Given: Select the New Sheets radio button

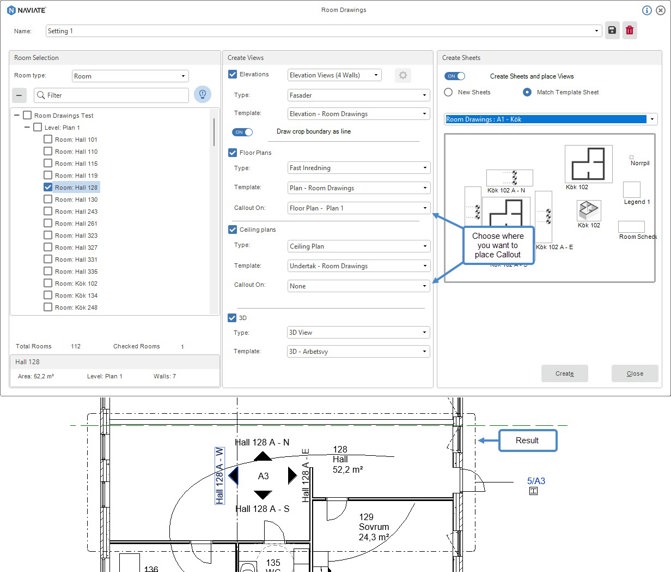Looking at the screenshot, I should click(x=449, y=92).
